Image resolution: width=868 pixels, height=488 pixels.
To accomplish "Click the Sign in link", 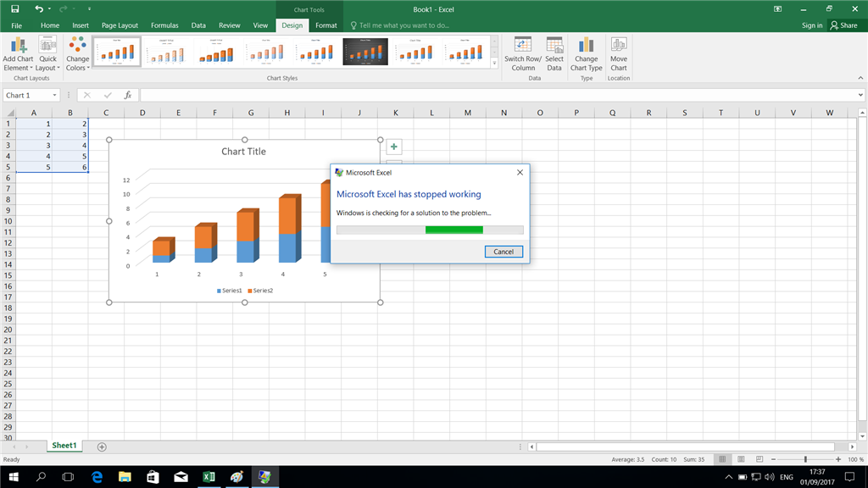I will (812, 25).
